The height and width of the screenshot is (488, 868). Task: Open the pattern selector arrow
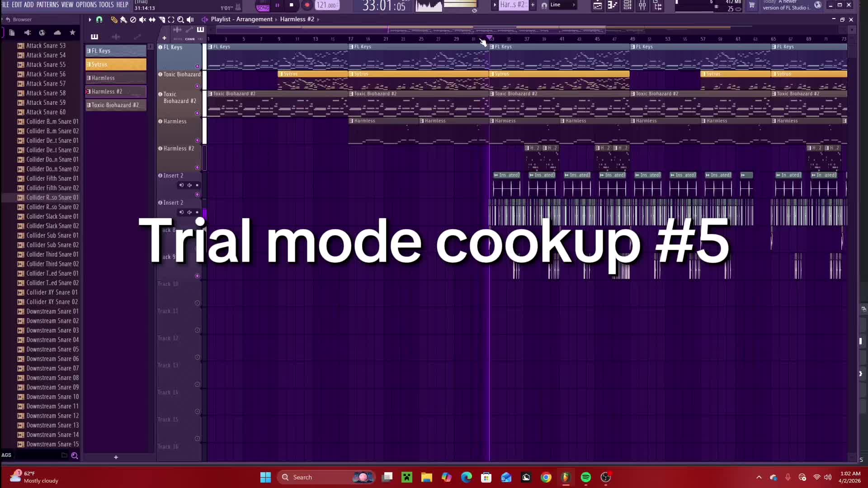tap(495, 5)
